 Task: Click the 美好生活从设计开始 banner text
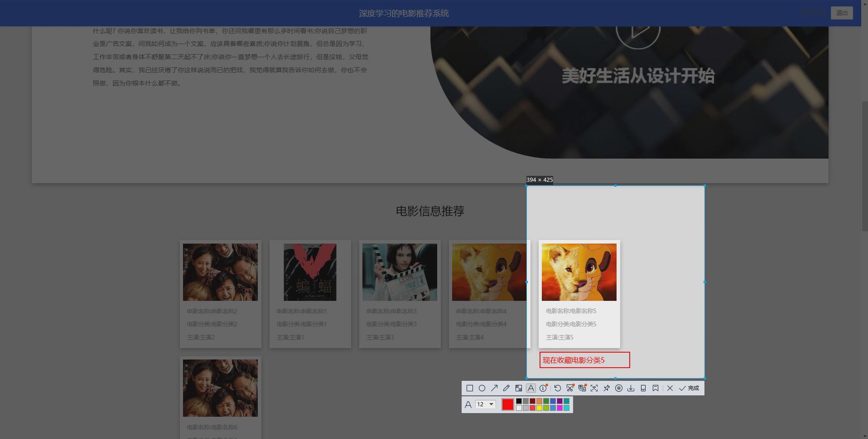pos(638,76)
